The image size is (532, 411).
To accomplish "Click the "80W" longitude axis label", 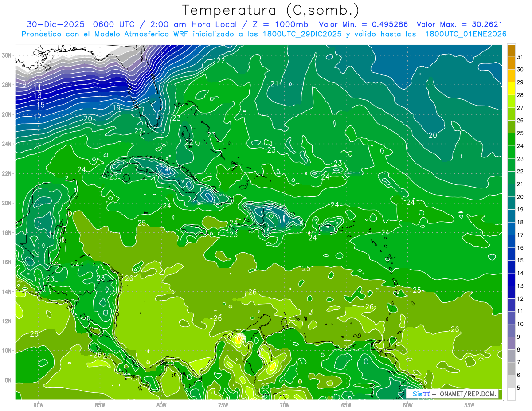I will click(161, 405).
